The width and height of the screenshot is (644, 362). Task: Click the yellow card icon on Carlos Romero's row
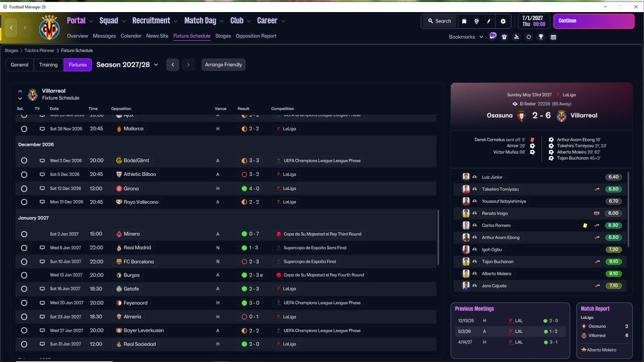click(x=585, y=225)
